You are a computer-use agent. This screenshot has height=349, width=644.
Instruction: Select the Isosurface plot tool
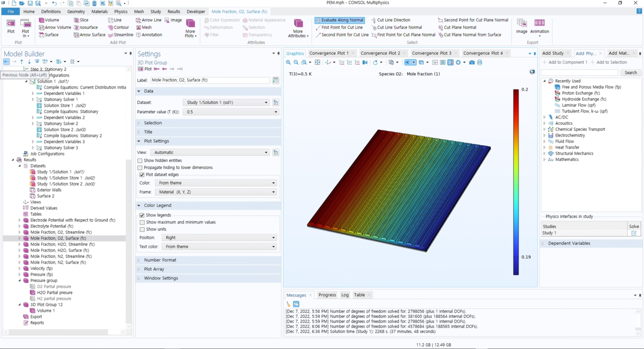point(76,27)
